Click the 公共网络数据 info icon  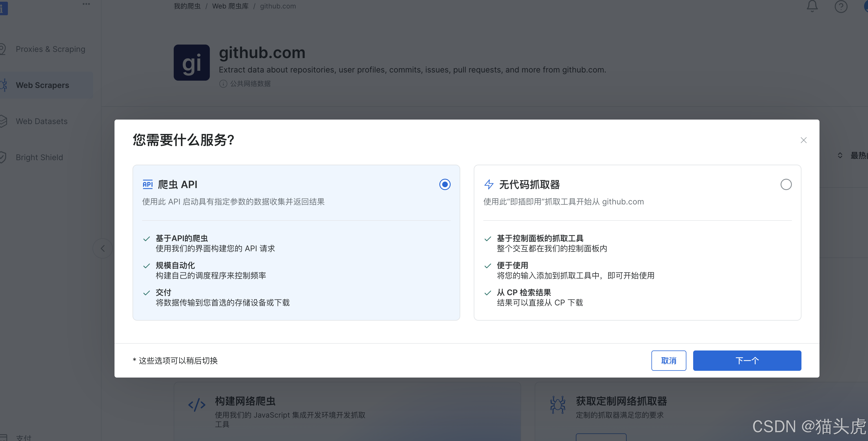(x=223, y=83)
